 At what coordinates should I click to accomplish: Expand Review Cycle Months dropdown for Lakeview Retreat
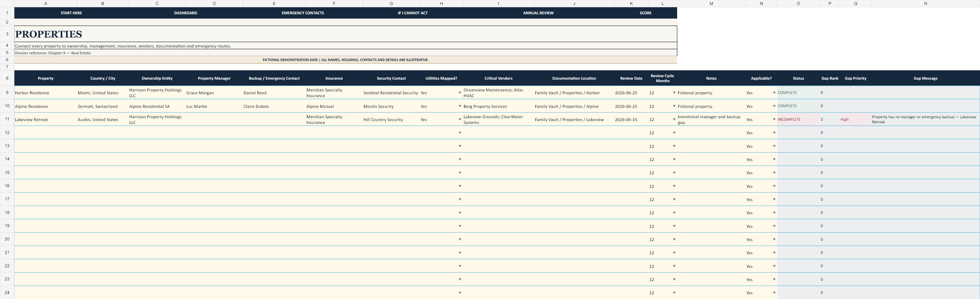674,119
